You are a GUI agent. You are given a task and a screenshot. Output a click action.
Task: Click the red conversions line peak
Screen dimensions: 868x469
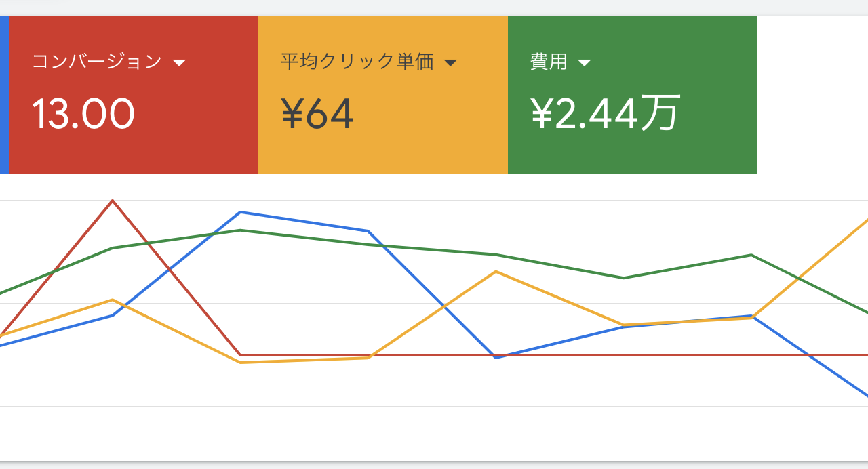[x=113, y=201]
